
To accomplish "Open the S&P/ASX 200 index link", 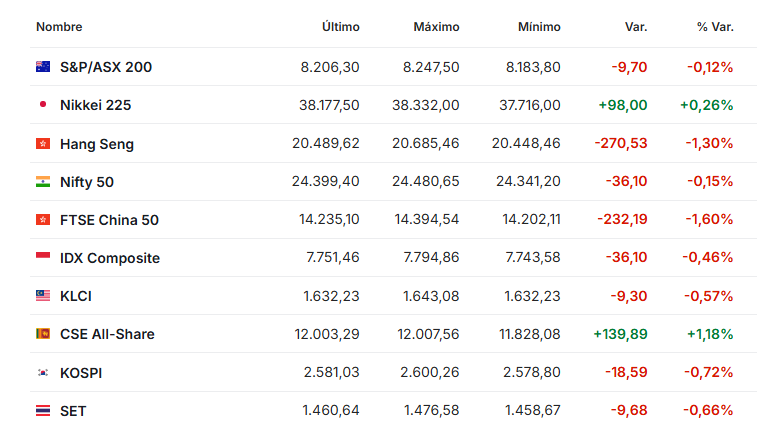I will [x=106, y=67].
